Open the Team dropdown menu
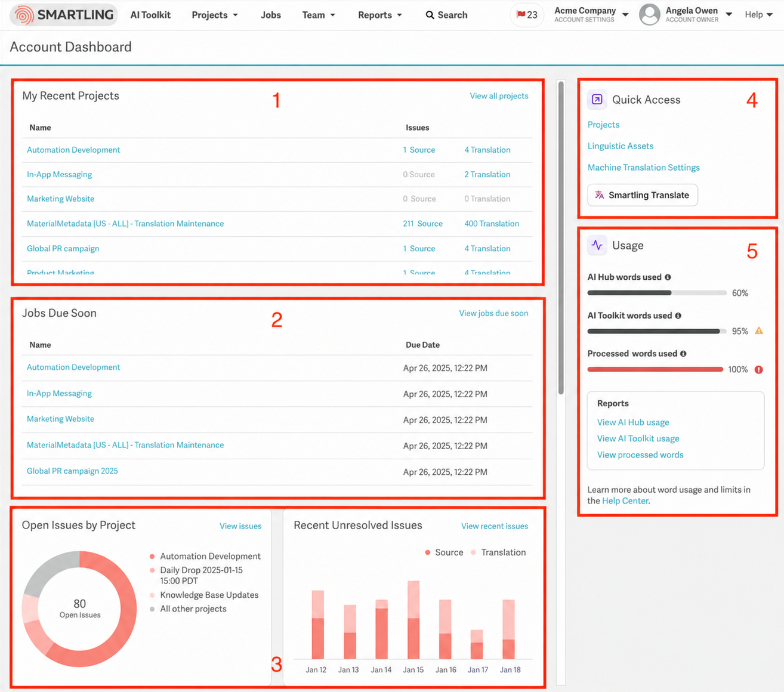 coord(319,15)
